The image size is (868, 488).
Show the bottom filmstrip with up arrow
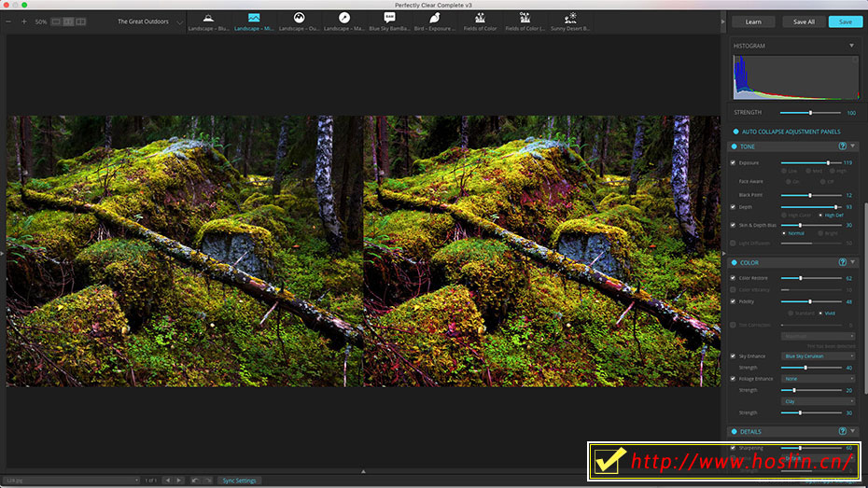pos(363,471)
